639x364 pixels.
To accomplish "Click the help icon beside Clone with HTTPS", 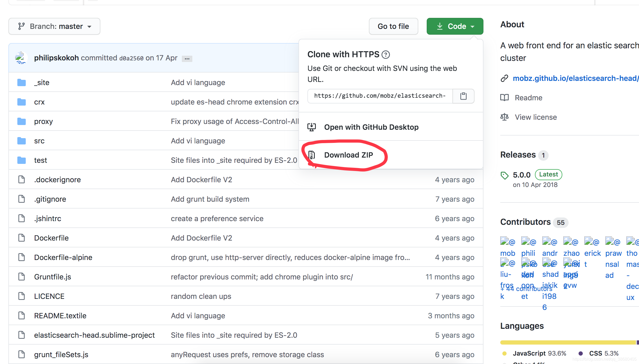I will tap(386, 54).
